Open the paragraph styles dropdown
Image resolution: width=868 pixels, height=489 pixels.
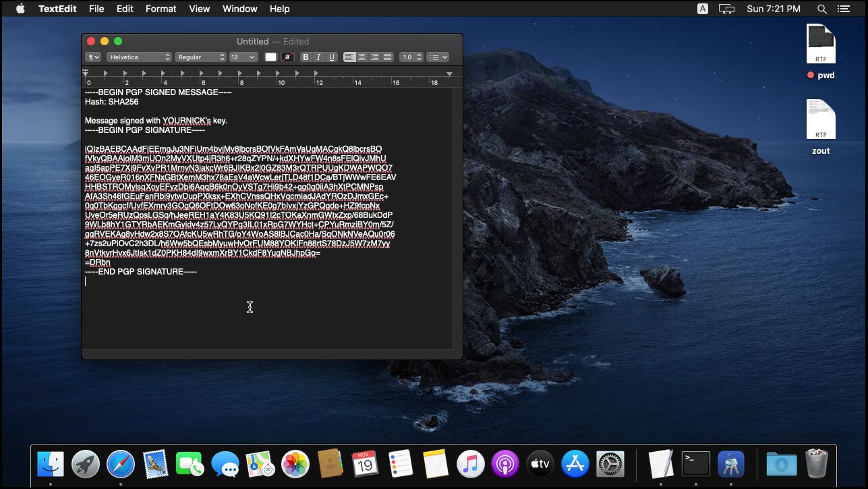pos(93,57)
